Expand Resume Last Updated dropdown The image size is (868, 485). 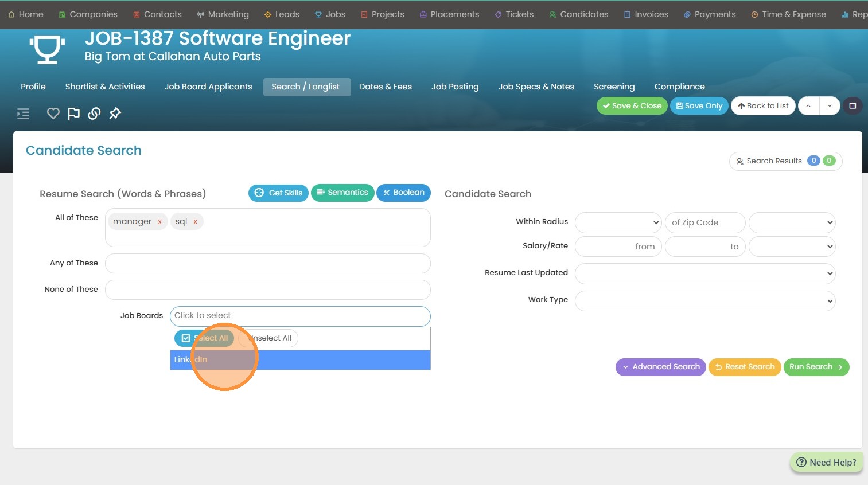pos(705,273)
